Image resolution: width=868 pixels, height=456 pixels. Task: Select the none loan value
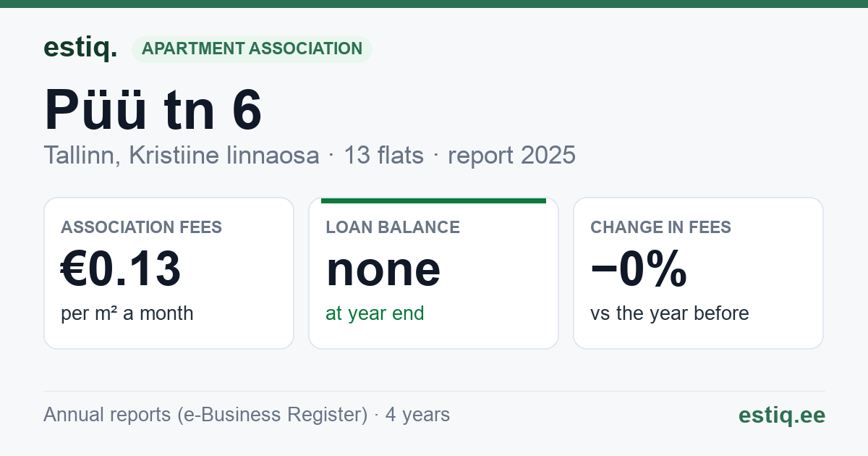[383, 269]
